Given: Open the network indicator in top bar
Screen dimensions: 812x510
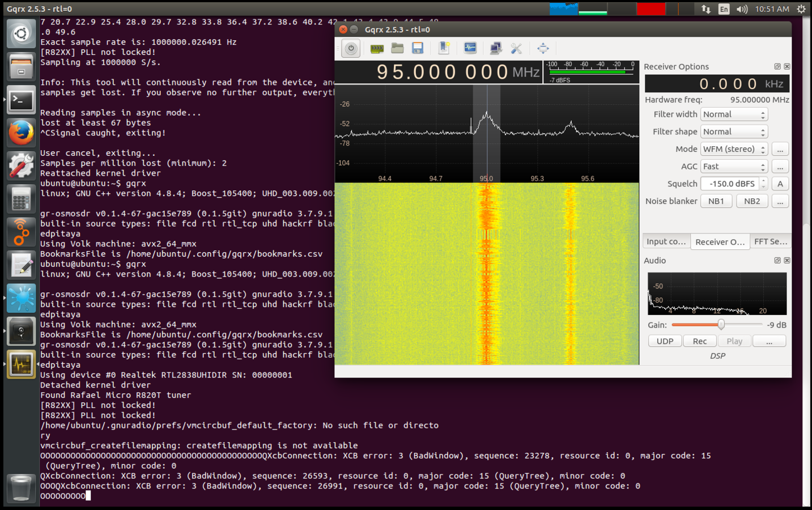Looking at the screenshot, I should (706, 9).
